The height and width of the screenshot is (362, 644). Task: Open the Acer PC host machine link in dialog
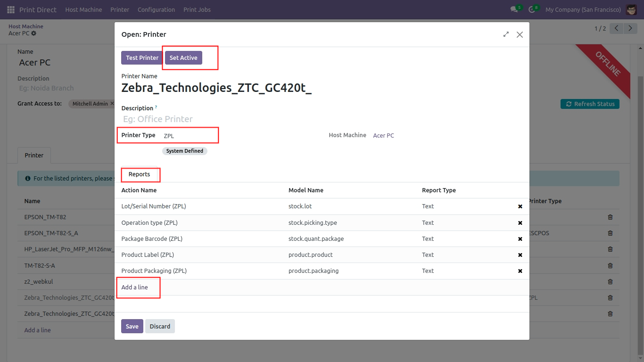pyautogui.click(x=383, y=135)
